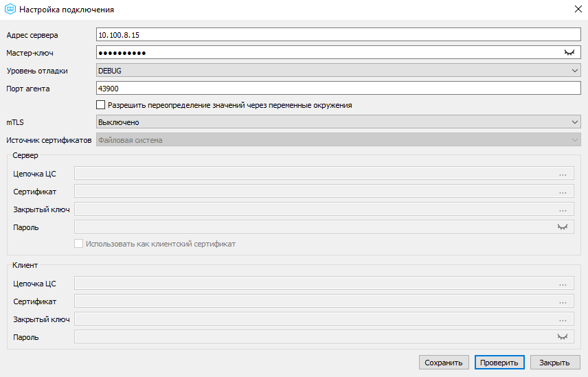Browse for client CA chain file
Screen dimensions: 588x377
pyautogui.click(x=563, y=284)
